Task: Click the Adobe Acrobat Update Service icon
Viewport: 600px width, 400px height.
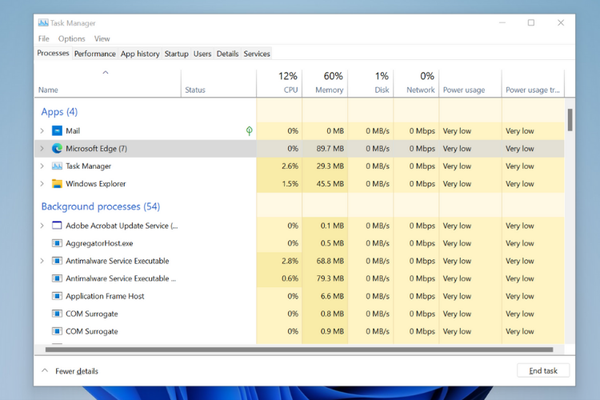Action: coord(57,225)
